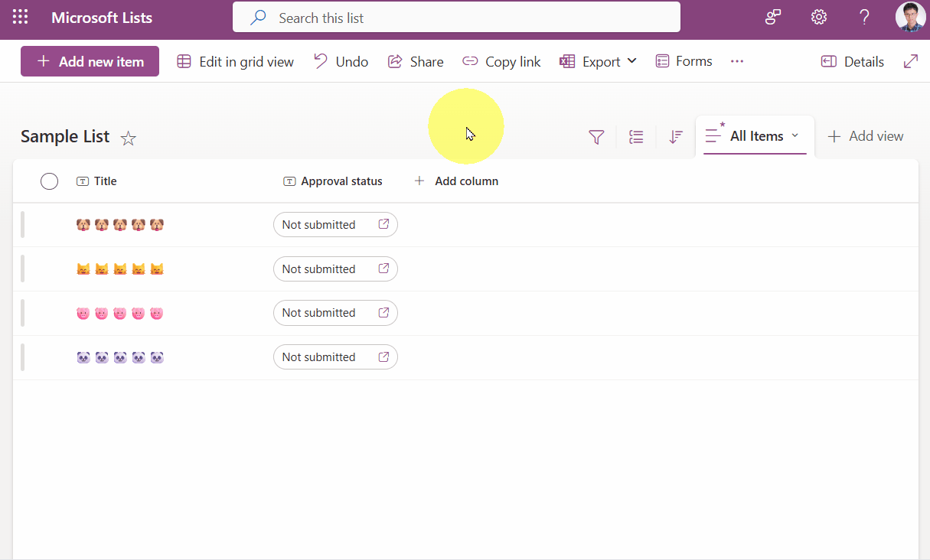Viewport: 930px width, 560px height.
Task: Click the Settings gear icon
Action: coord(819,18)
